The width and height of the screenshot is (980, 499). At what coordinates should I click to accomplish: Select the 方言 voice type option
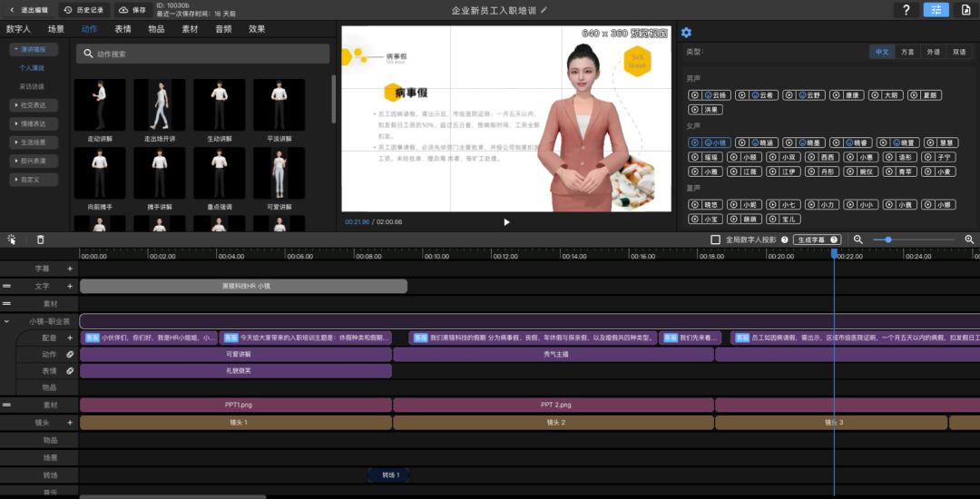pos(907,53)
